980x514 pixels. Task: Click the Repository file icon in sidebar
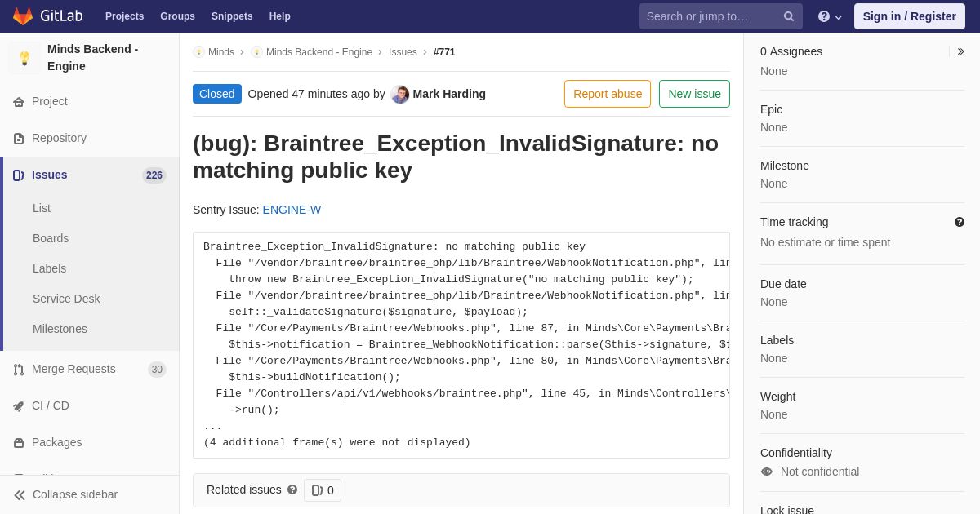(x=19, y=139)
